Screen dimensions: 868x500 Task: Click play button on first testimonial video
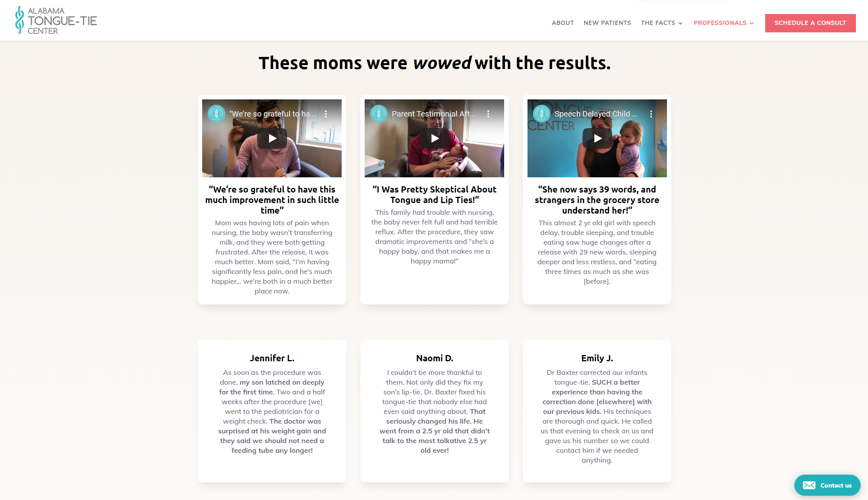click(x=272, y=138)
